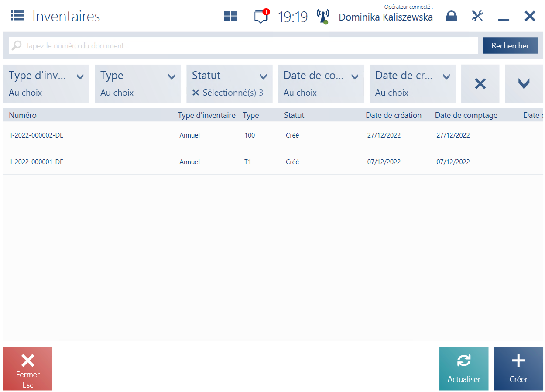Open the tiles dashboard icon
Image resolution: width=545 pixels, height=392 pixels.
click(230, 16)
